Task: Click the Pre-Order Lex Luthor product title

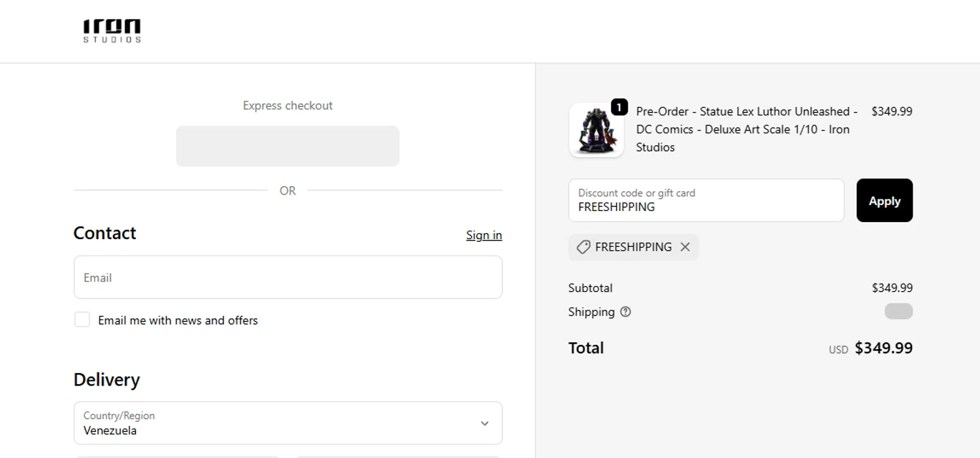Action: (746, 129)
